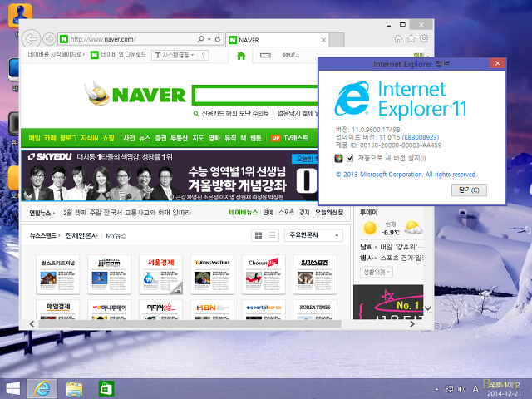
Task: Click 네이버 앱 다운로드 link
Action: pyautogui.click(x=118, y=55)
